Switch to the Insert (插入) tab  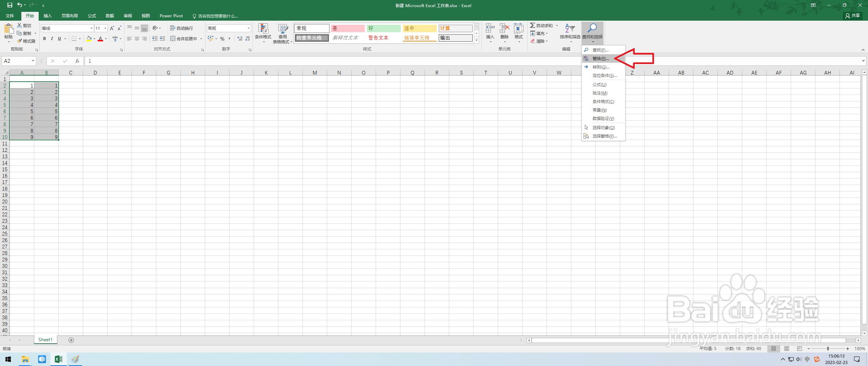click(48, 16)
